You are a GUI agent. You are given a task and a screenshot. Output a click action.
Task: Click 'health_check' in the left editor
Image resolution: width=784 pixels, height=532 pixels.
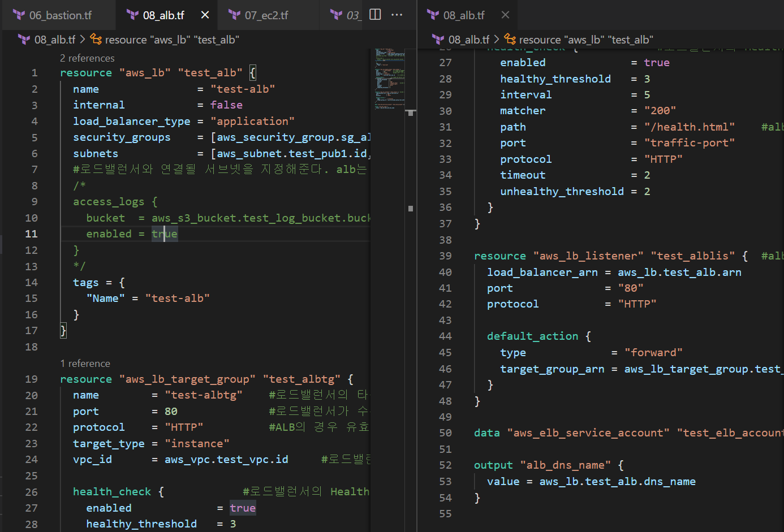point(112,492)
